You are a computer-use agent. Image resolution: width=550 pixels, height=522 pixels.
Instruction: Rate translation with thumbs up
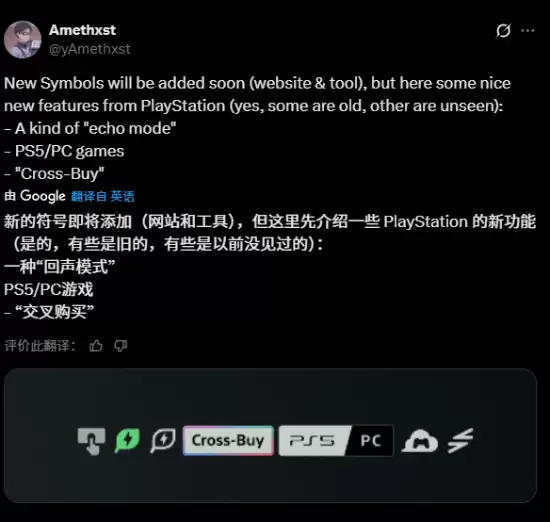(x=96, y=346)
